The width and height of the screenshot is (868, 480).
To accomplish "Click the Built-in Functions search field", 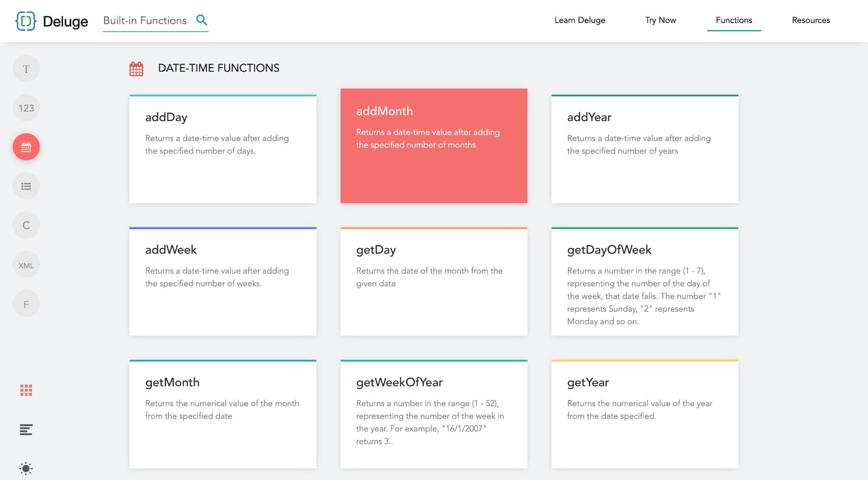I will click(x=145, y=20).
